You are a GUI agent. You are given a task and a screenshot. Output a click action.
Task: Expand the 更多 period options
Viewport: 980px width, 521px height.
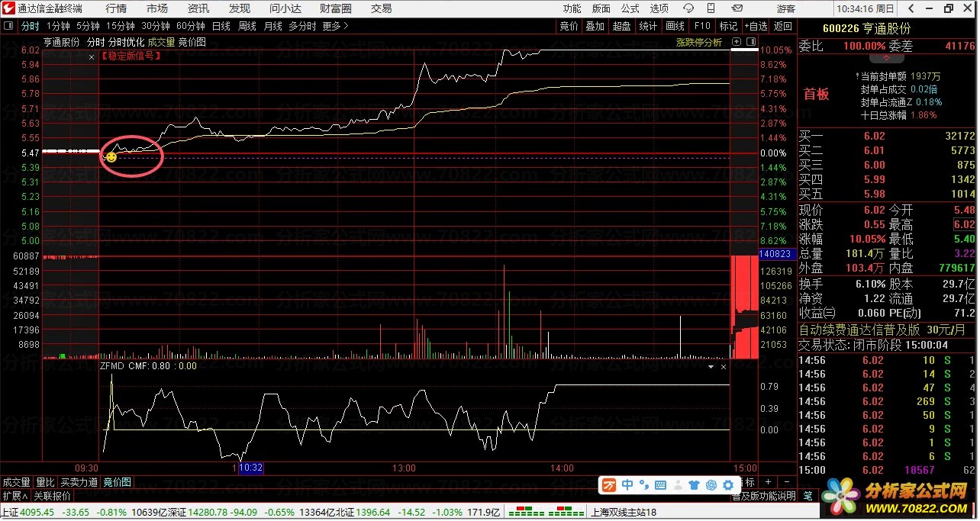coord(335,26)
